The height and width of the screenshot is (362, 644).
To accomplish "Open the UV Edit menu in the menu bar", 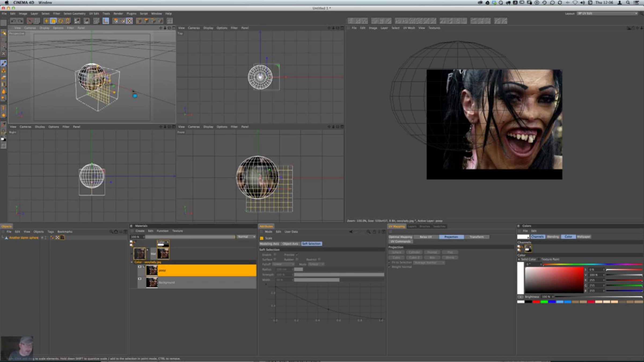I will coord(94,14).
